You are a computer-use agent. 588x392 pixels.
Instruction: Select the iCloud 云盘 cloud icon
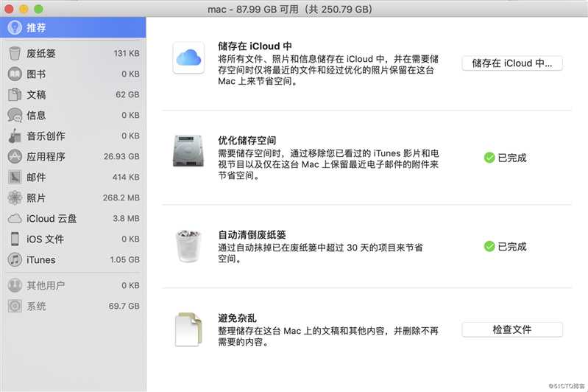[x=15, y=219]
